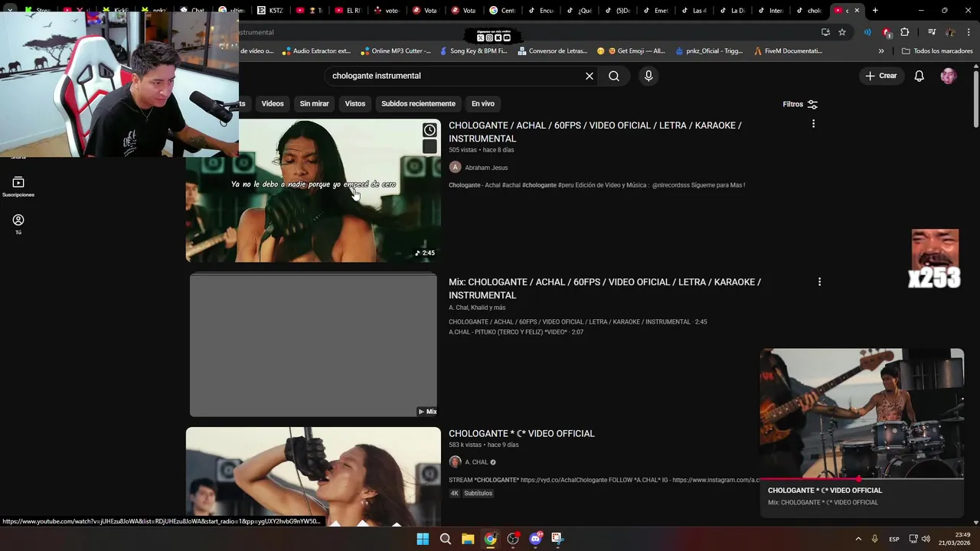Select the En vivo filter chip
Image resolution: width=980 pixels, height=551 pixels.
482,103
